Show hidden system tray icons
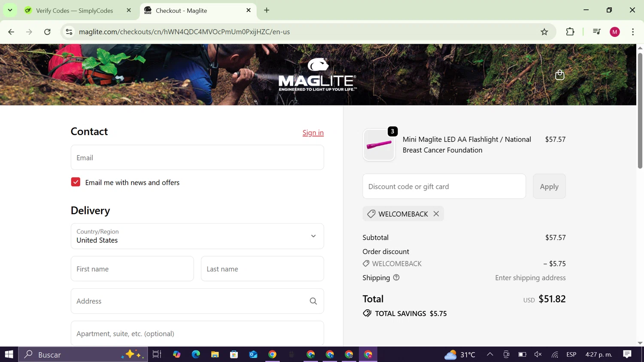 pos(490,354)
